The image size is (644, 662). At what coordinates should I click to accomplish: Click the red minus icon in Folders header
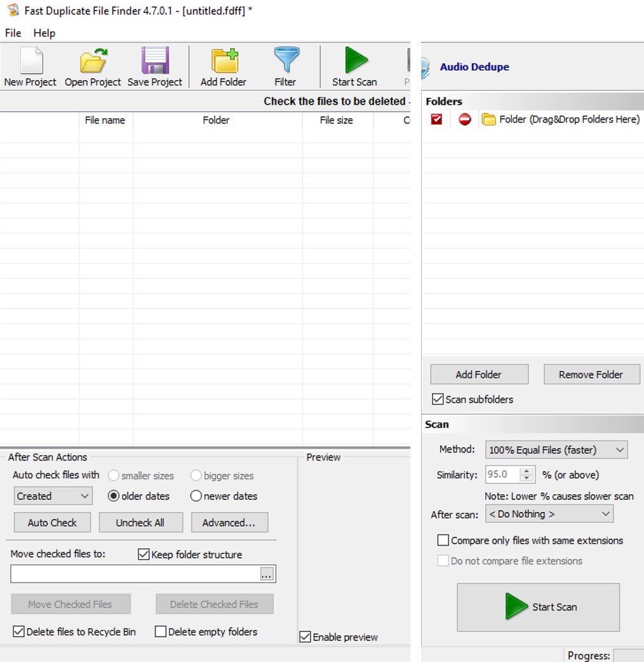click(x=465, y=119)
